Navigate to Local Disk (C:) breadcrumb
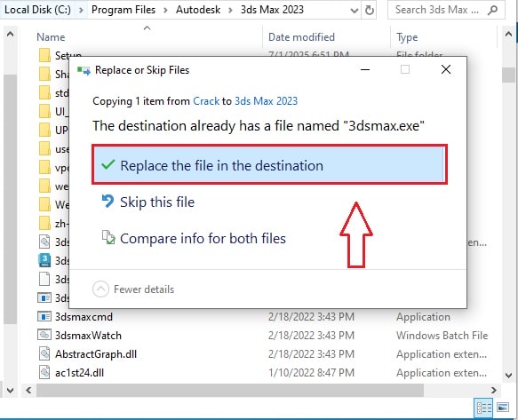Screen dimensions: 518x420 pos(37,10)
